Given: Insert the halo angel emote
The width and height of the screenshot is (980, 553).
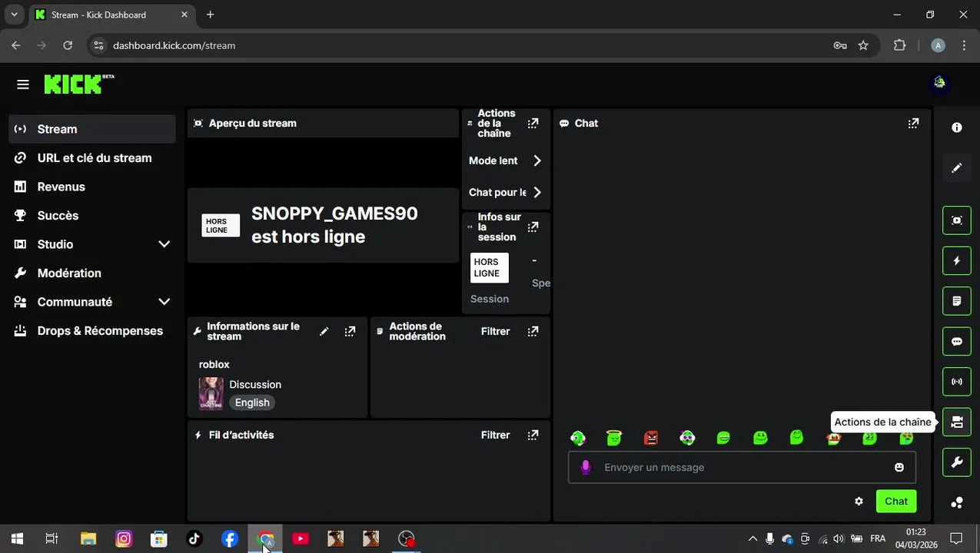Looking at the screenshot, I should [613, 438].
